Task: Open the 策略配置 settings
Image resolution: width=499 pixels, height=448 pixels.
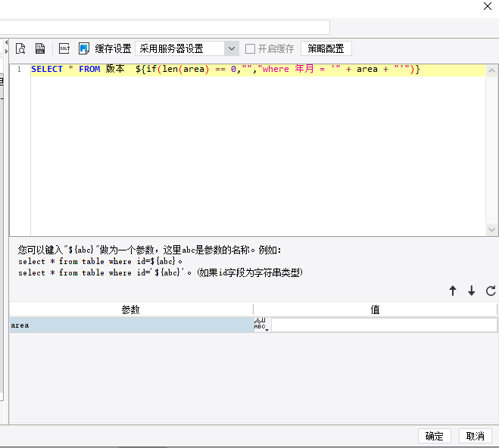Action: (326, 48)
